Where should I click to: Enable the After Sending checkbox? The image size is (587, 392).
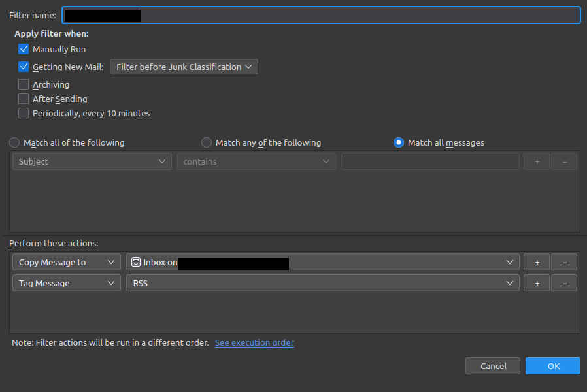24,99
